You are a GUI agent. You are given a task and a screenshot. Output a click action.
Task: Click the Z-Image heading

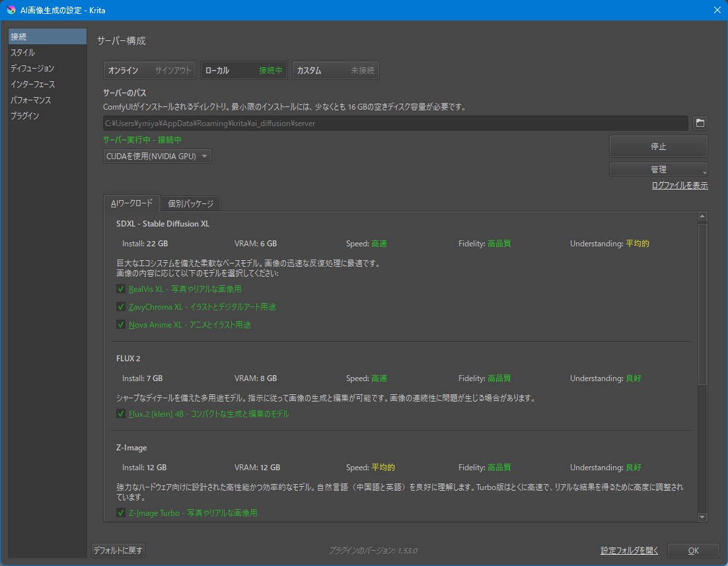(x=131, y=448)
